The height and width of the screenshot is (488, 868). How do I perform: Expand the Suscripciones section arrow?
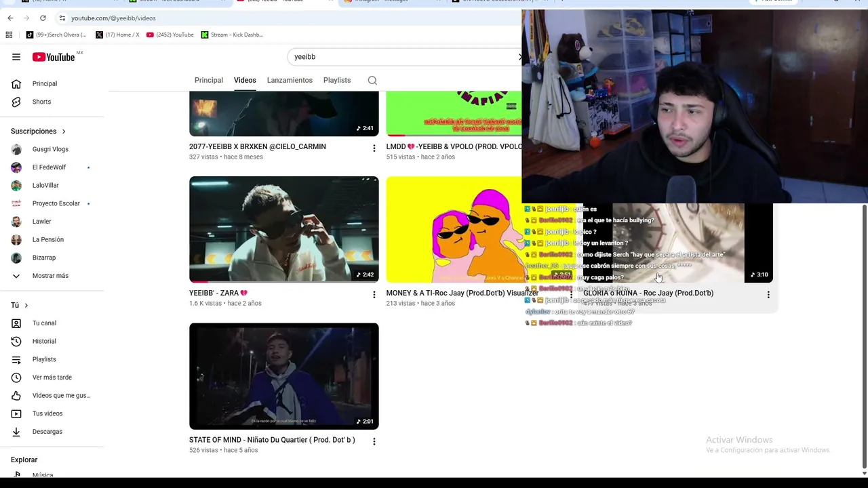pos(64,131)
